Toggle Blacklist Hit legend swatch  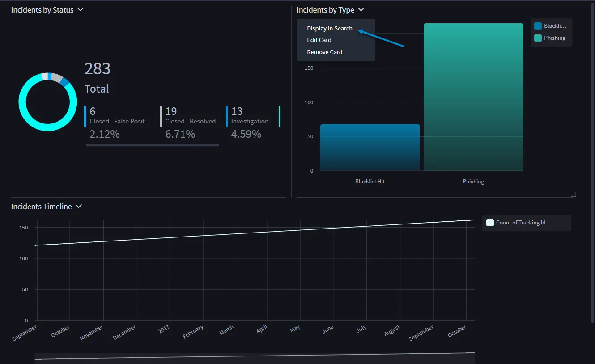point(538,26)
